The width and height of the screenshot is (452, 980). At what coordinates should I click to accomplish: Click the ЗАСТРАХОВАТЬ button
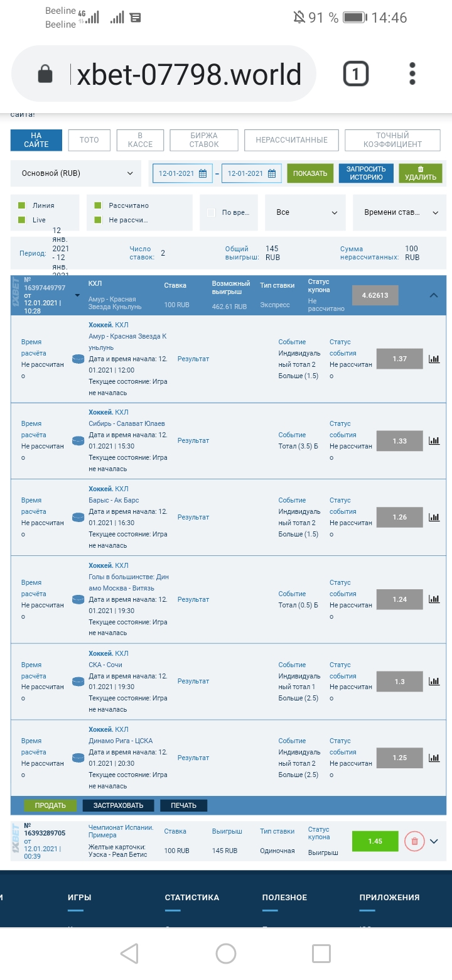(118, 805)
